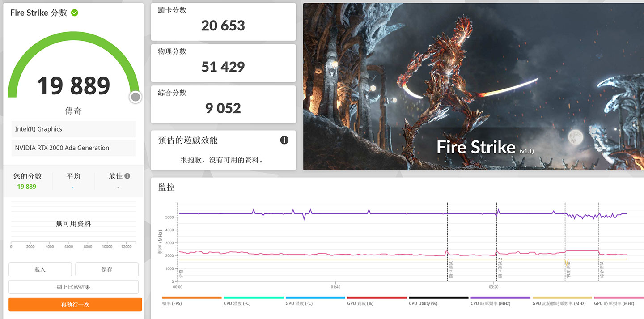Screen dimensions: 644x319
Task: Open the estimated game performance info icon
Action: (284, 140)
